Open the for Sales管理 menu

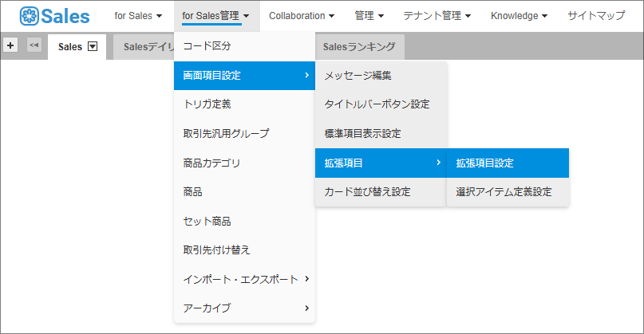pyautogui.click(x=215, y=16)
